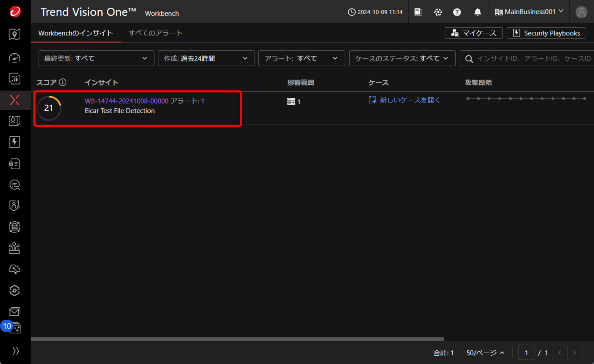Open the database shield sidebar icon
This screenshot has width=594, height=364.
click(15, 227)
